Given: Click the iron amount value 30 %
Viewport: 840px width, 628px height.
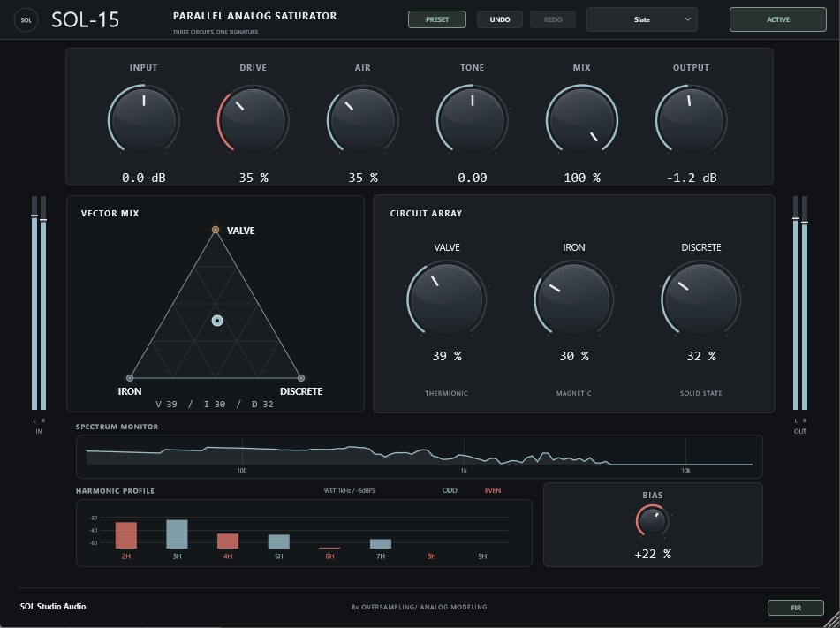Looking at the screenshot, I should point(574,356).
